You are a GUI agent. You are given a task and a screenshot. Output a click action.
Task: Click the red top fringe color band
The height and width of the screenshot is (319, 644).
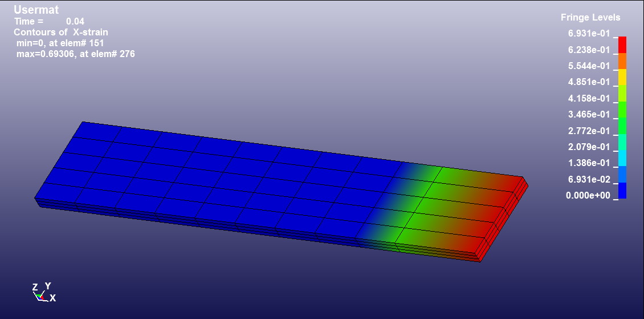pos(622,45)
